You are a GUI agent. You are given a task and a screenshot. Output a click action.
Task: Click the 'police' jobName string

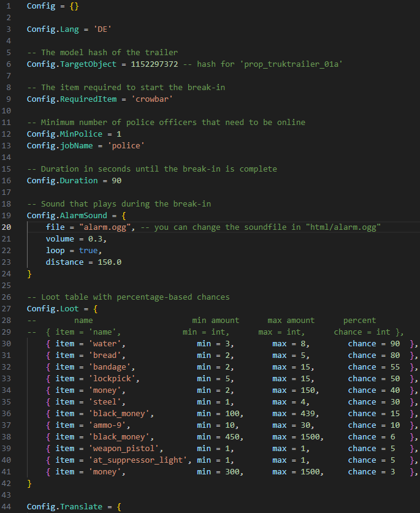pos(126,146)
